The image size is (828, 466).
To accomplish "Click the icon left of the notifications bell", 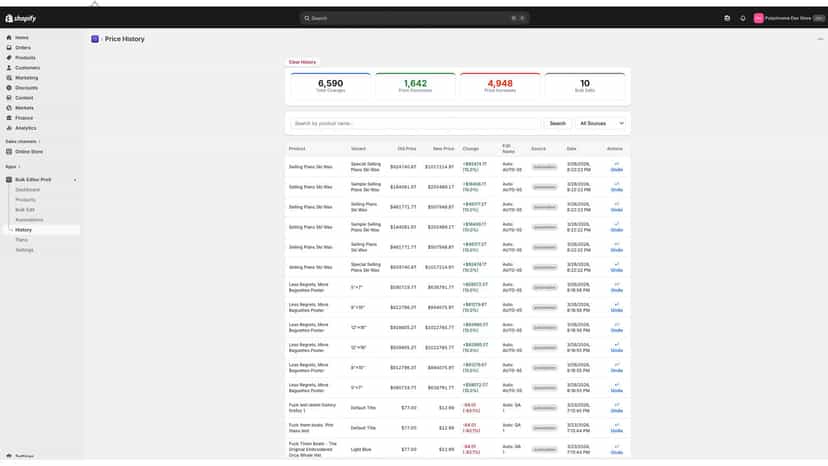I will [727, 18].
